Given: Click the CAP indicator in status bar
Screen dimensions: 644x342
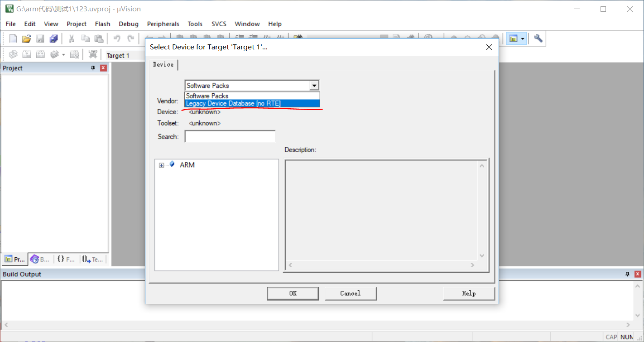Looking at the screenshot, I should [x=611, y=337].
